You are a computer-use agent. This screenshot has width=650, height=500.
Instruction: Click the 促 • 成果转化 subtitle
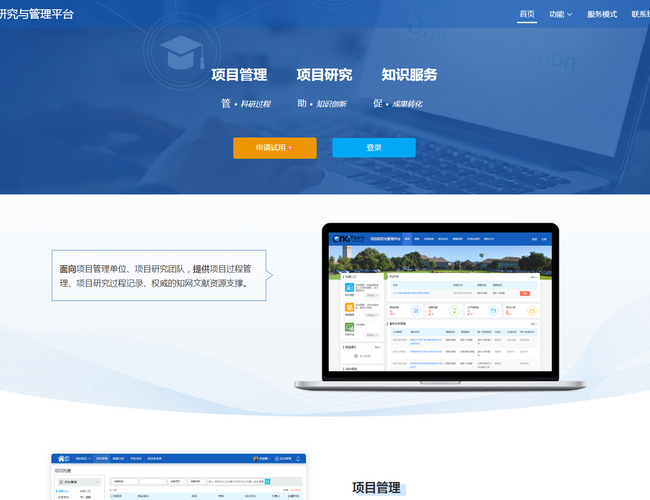click(x=398, y=104)
